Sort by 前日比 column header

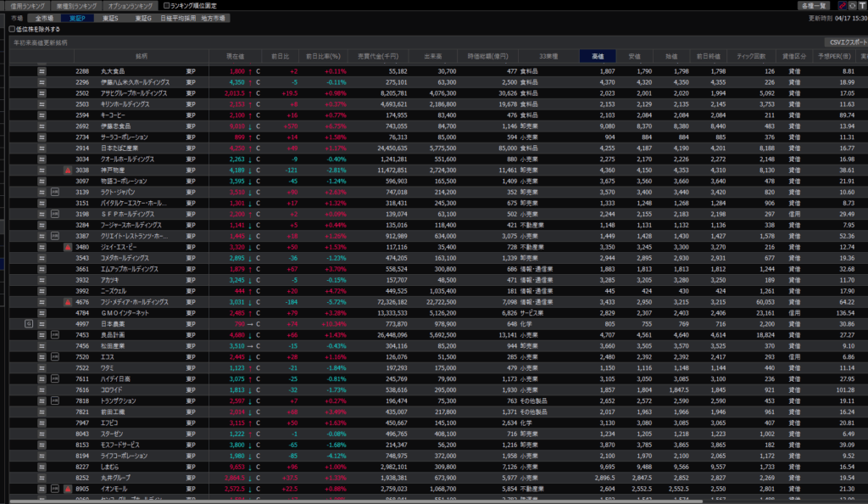click(x=280, y=56)
